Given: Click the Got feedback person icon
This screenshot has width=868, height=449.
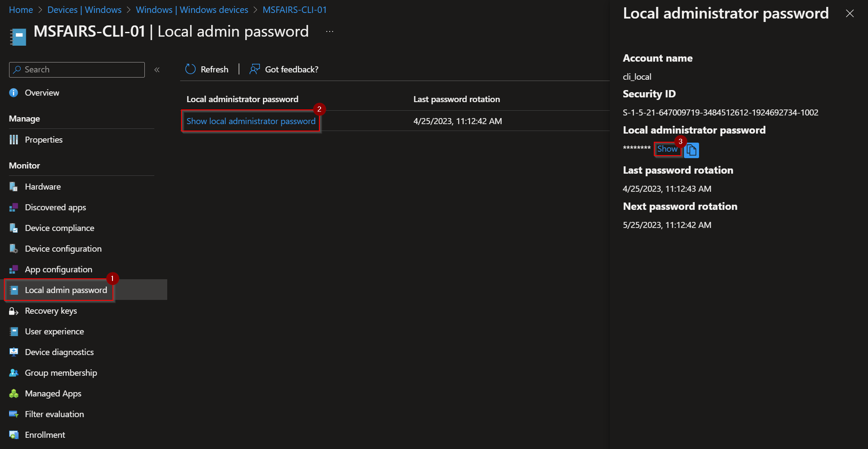Looking at the screenshot, I should click(255, 69).
